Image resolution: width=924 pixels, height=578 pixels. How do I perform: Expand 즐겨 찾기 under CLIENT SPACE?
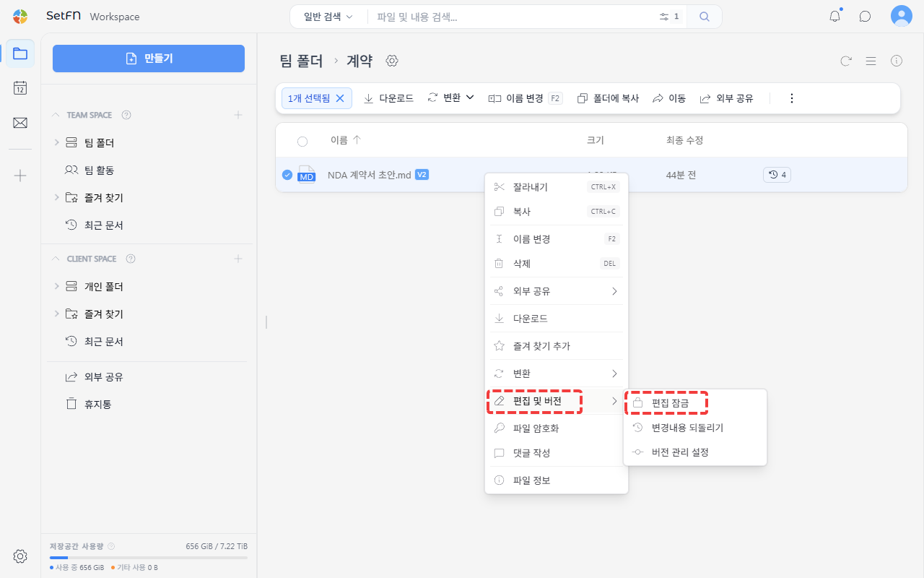(56, 314)
